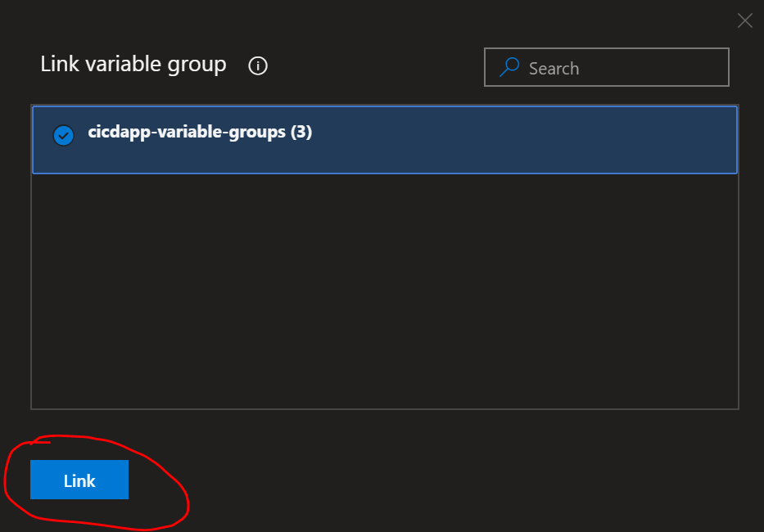Screen dimensions: 764x532
Task: Click the blank right side of the highlighted row
Action: (573, 139)
